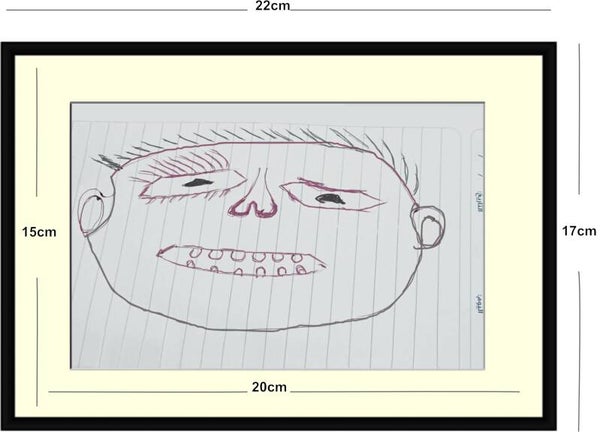Click the 15cm inner height label
Viewport: 600px width, 432px height.
[x=39, y=232]
